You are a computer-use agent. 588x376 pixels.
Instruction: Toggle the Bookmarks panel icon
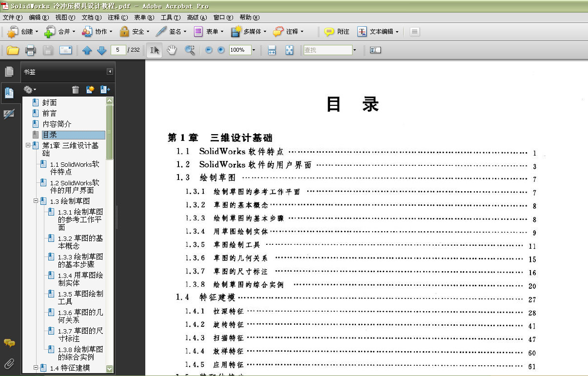(x=9, y=93)
